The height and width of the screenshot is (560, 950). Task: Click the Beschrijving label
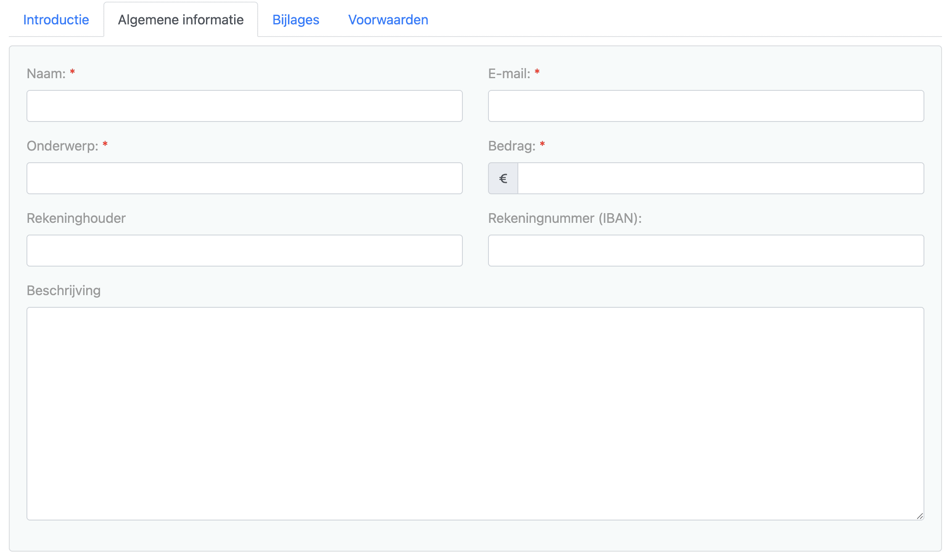63,291
